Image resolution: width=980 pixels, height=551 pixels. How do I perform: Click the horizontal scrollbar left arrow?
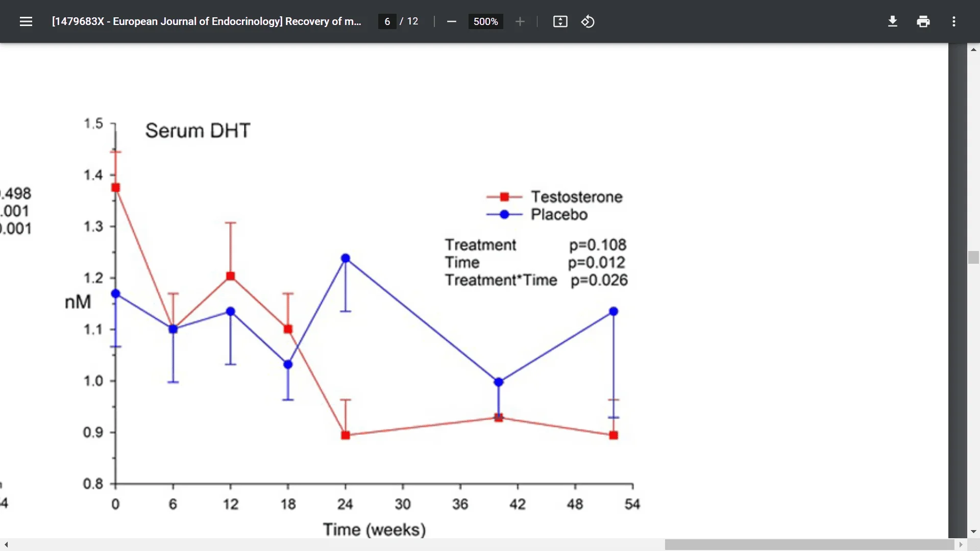[6, 545]
